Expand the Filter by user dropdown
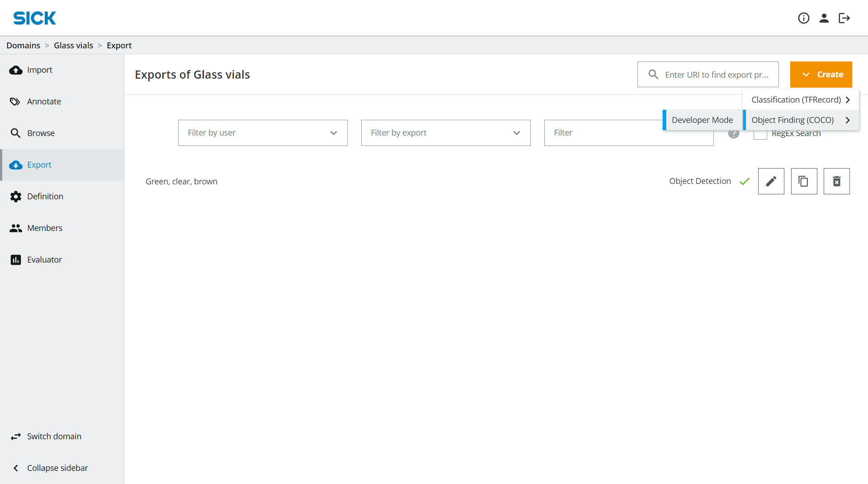This screenshot has height=484, width=868. click(262, 132)
